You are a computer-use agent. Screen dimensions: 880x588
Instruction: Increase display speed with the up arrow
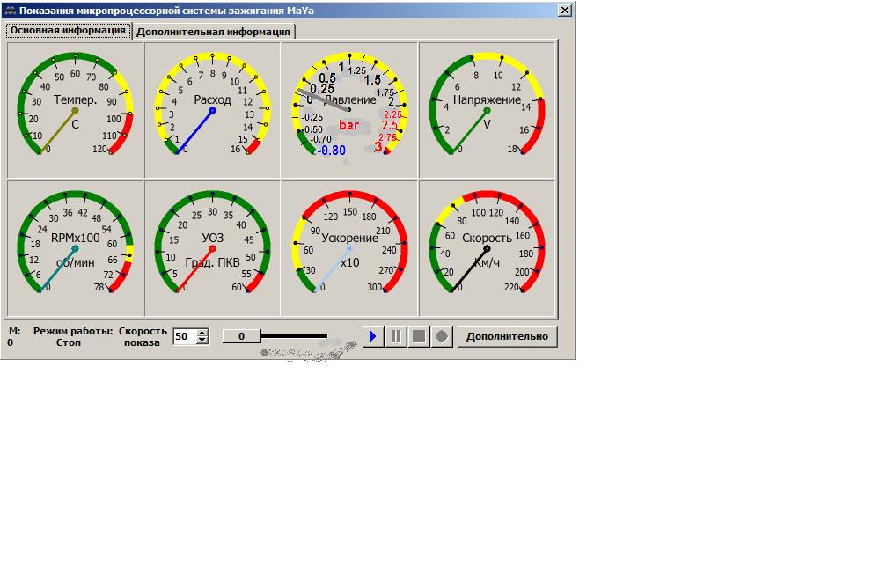(203, 333)
